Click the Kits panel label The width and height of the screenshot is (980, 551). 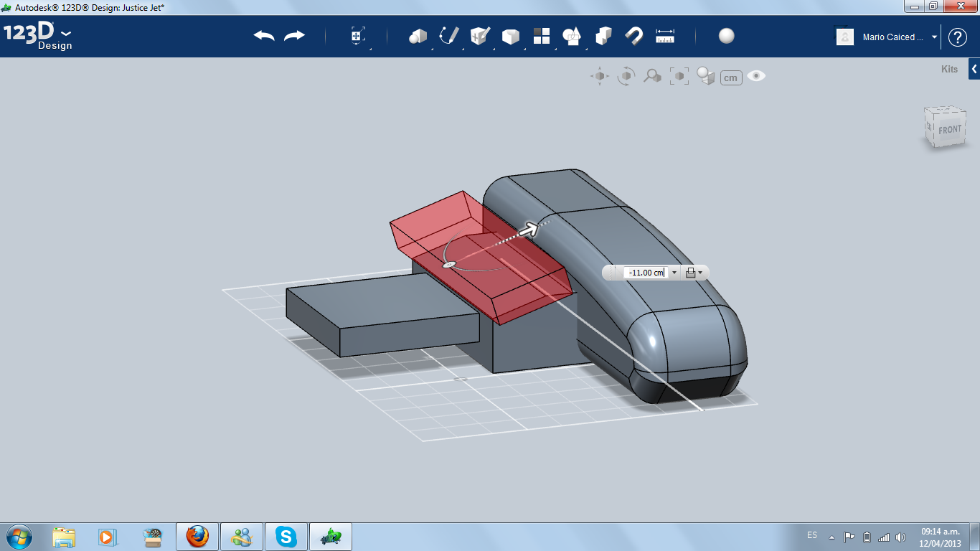point(949,70)
